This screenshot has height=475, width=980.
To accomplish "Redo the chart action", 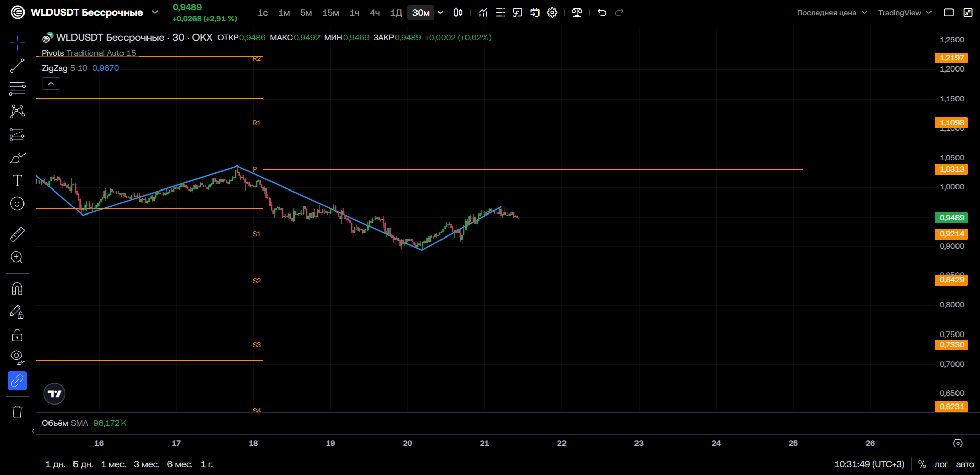I will click(619, 13).
